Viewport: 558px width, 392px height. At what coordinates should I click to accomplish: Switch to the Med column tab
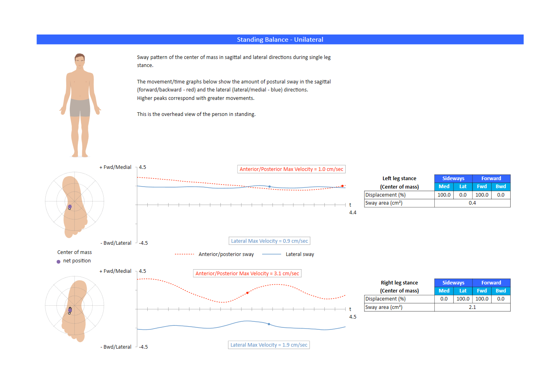click(x=444, y=187)
